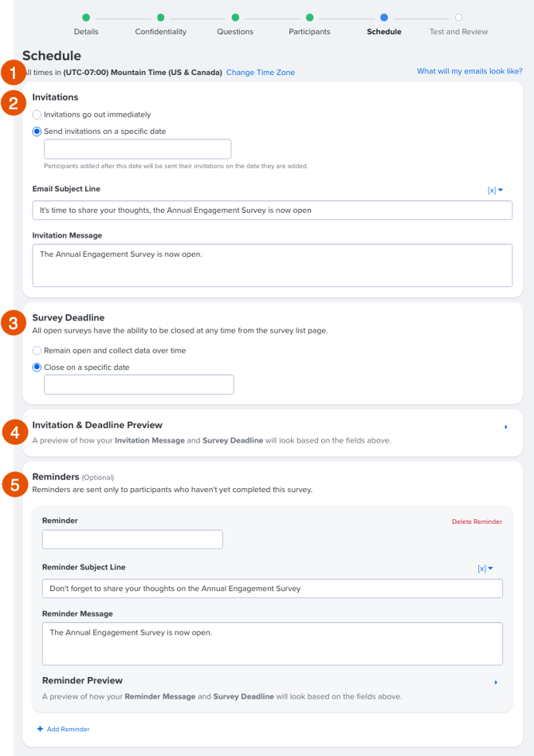Image resolution: width=534 pixels, height=756 pixels.
Task: Expand the Invitation & Deadline Preview section
Action: click(505, 427)
